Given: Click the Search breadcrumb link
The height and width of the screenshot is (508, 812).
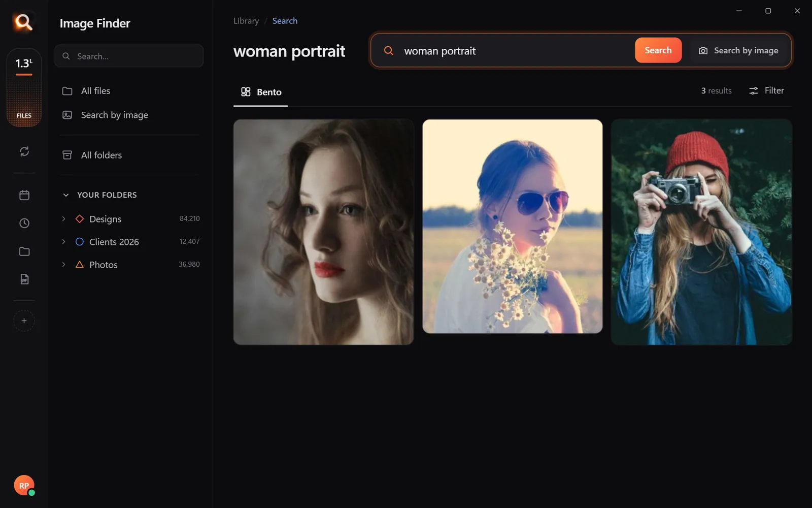Looking at the screenshot, I should click(285, 21).
